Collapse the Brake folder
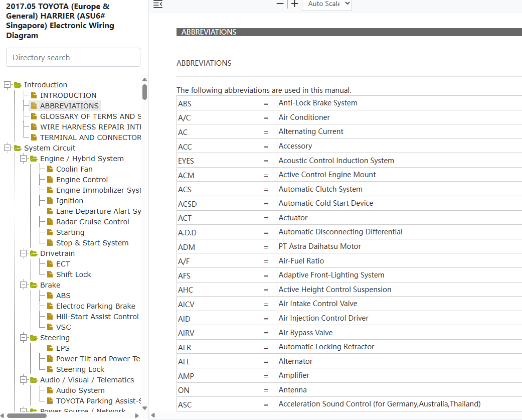 coord(23,285)
